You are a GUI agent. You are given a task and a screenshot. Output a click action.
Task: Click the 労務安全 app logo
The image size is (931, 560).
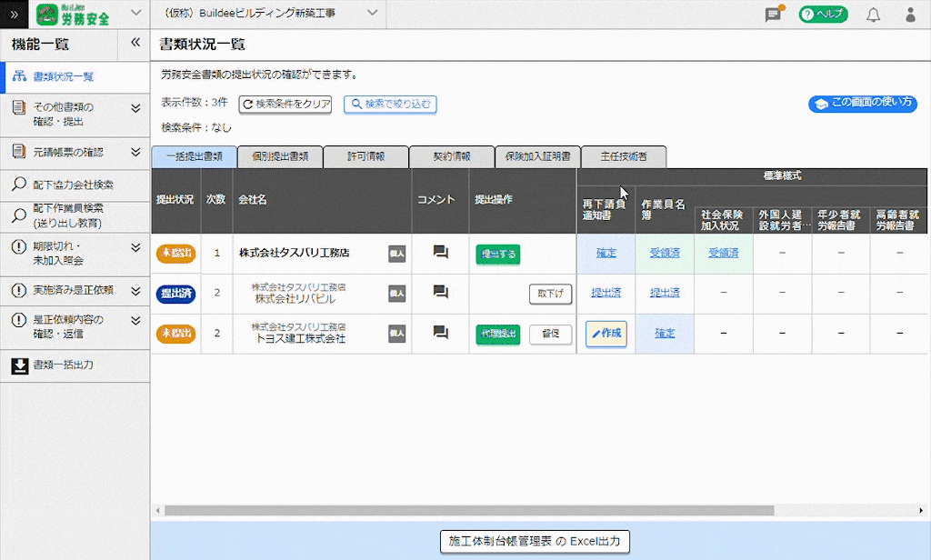pos(73,15)
